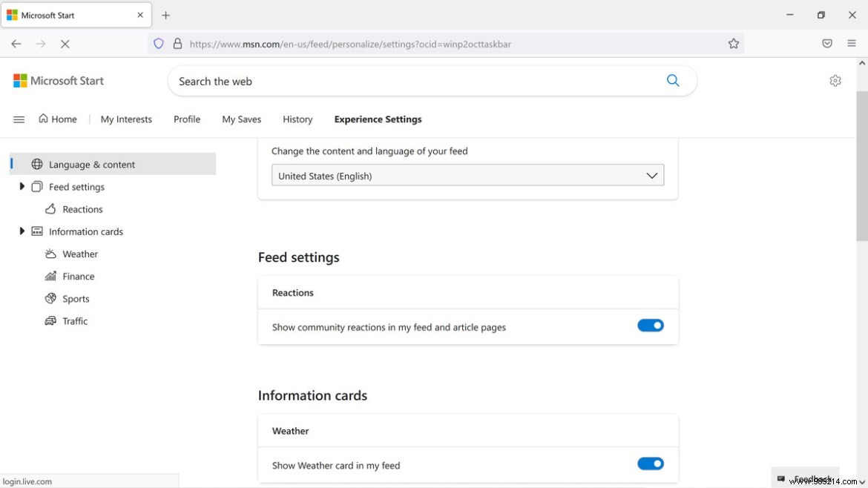The height and width of the screenshot is (488, 868).
Task: Toggle community reactions in feed off
Action: (x=651, y=325)
